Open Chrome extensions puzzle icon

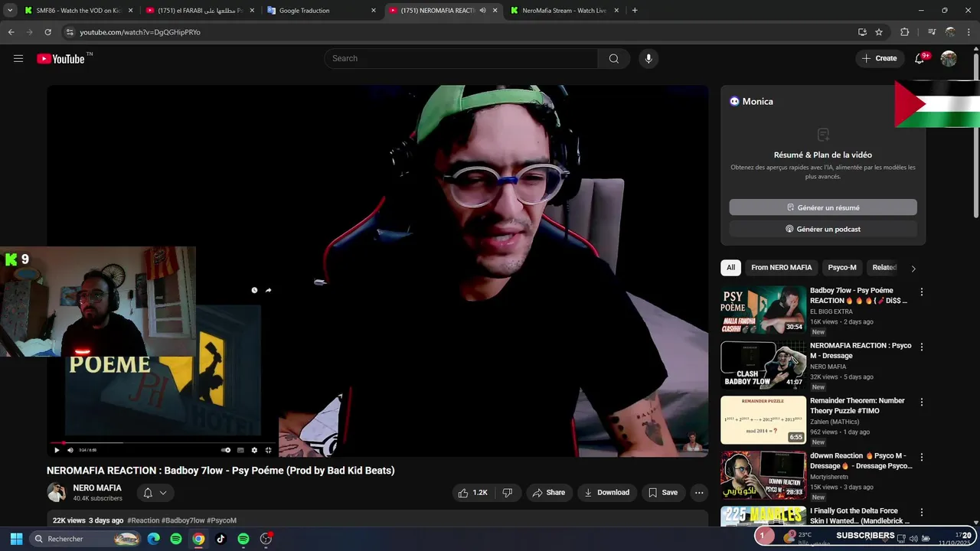tap(904, 32)
